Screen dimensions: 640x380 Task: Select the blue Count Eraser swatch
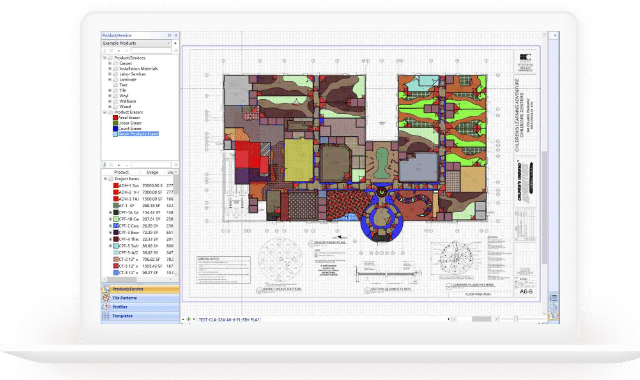[116, 128]
